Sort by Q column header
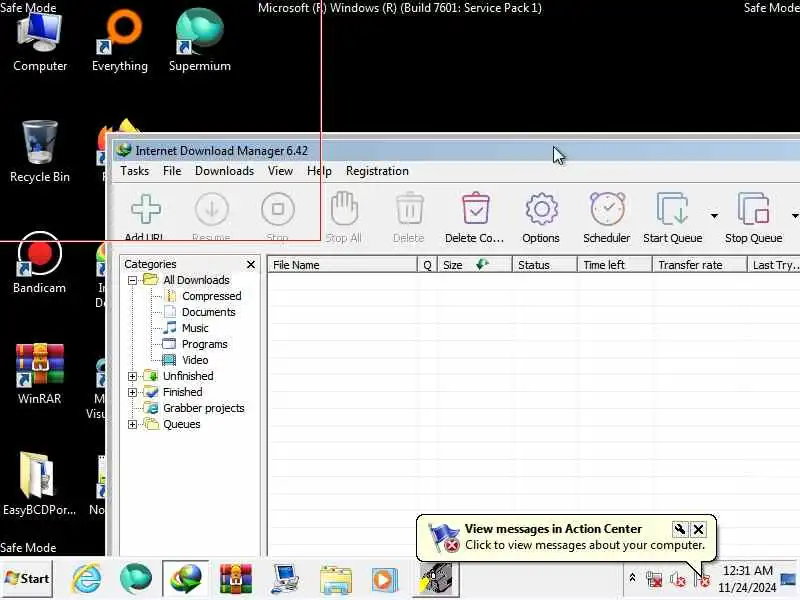Viewport: 800px width, 600px height. tap(428, 265)
